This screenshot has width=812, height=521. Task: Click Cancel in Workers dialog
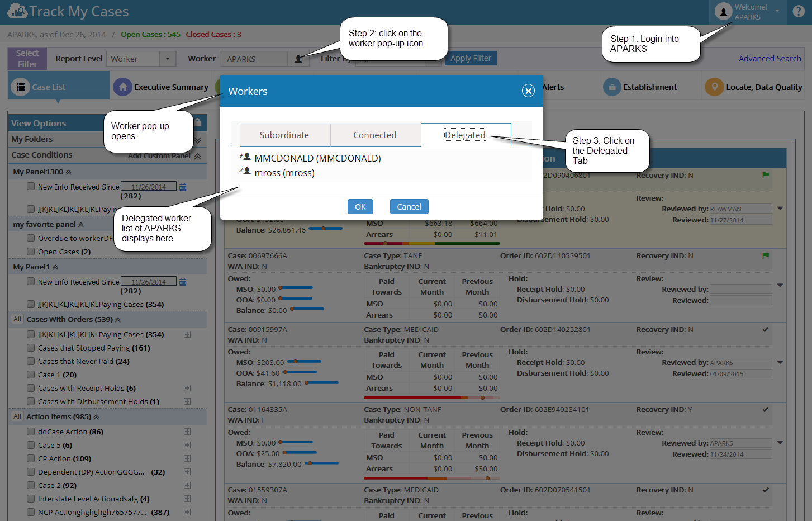[x=409, y=207]
